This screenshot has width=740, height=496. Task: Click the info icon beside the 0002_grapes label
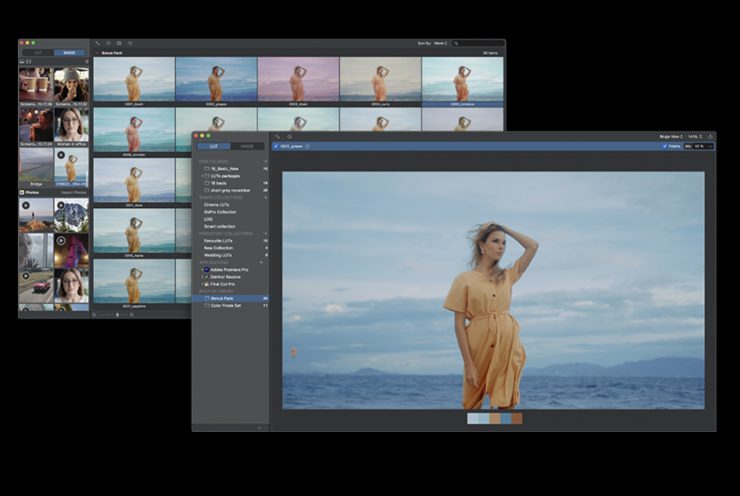(x=308, y=146)
